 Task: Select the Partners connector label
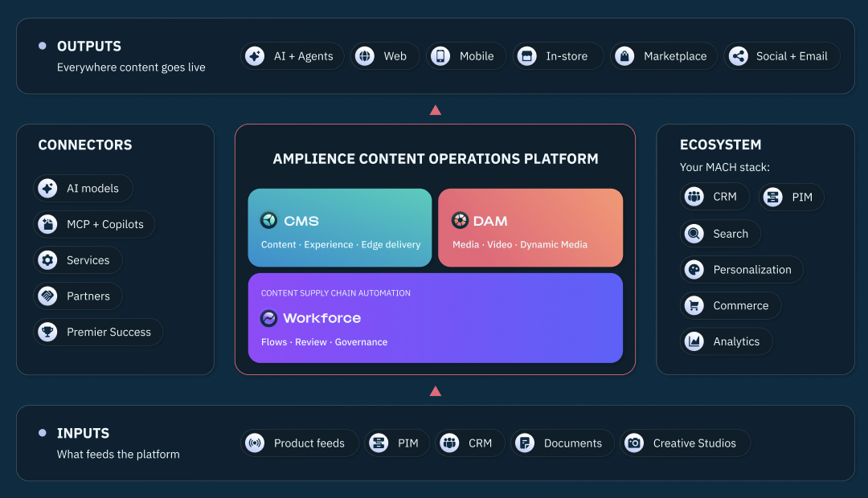pyautogui.click(x=88, y=296)
